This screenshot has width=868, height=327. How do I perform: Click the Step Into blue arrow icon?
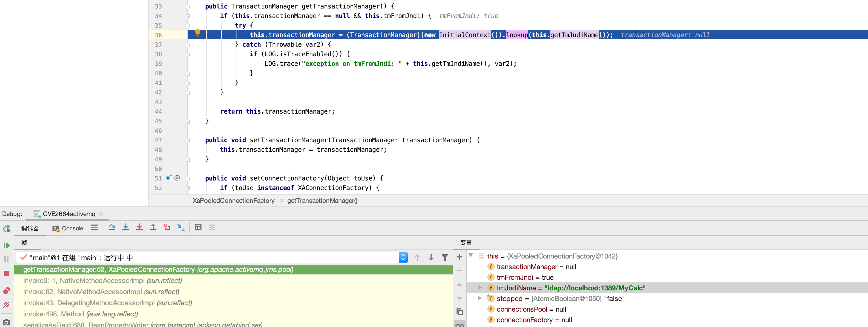pyautogui.click(x=125, y=227)
